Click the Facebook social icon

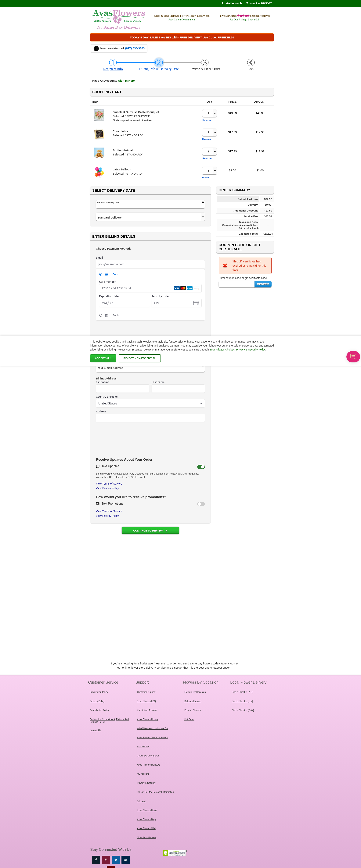point(96,860)
